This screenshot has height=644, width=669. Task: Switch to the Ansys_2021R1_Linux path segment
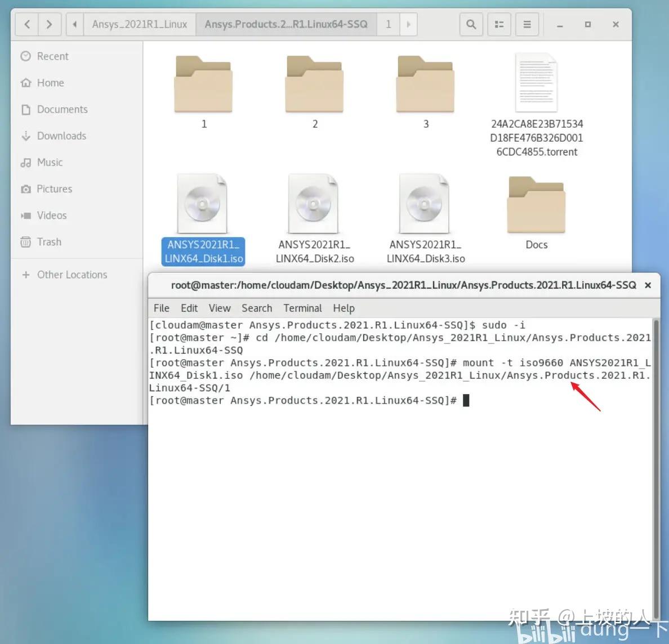click(x=139, y=24)
